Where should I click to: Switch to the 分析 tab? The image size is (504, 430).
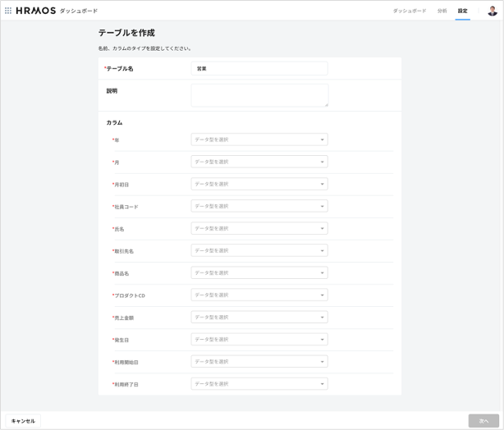click(442, 11)
